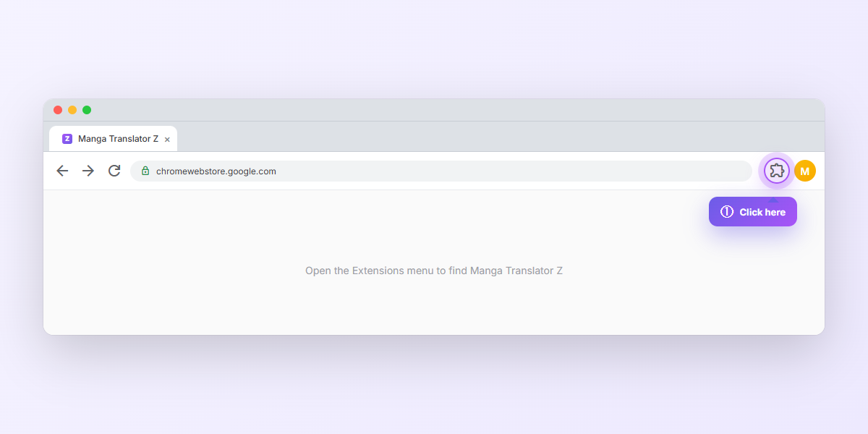Click the forward navigation arrow
This screenshot has width=868, height=434.
click(x=88, y=171)
